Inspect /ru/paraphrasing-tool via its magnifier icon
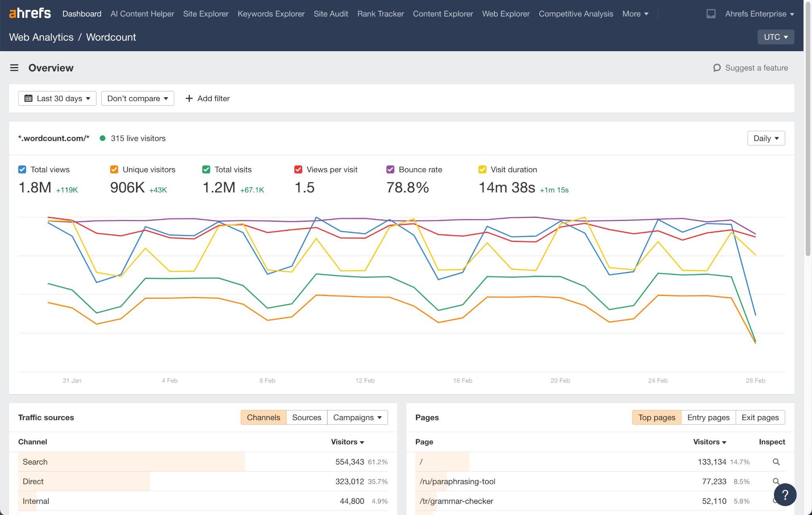The height and width of the screenshot is (515, 812). pyautogui.click(x=776, y=481)
